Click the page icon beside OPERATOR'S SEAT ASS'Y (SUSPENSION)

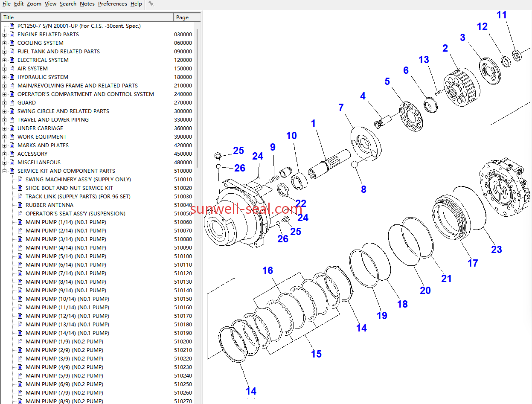click(20, 214)
